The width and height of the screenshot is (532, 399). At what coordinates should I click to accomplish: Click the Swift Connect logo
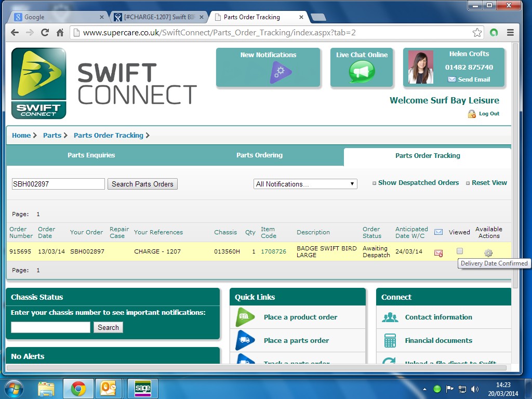[x=38, y=84]
